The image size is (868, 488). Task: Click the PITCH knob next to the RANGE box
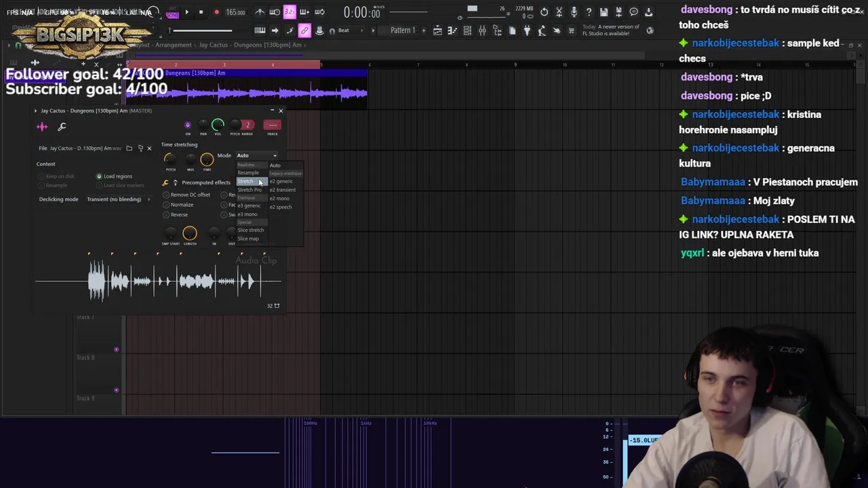point(235,125)
